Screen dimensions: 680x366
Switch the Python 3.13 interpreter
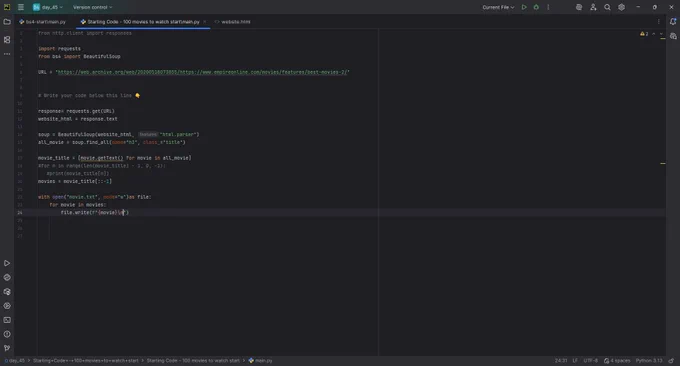pyautogui.click(x=649, y=360)
